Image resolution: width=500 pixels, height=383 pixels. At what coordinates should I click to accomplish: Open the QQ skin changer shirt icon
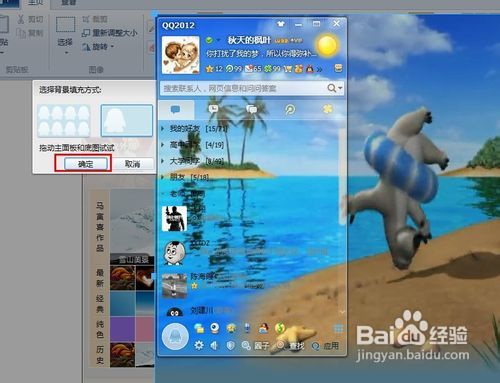pyautogui.click(x=281, y=24)
